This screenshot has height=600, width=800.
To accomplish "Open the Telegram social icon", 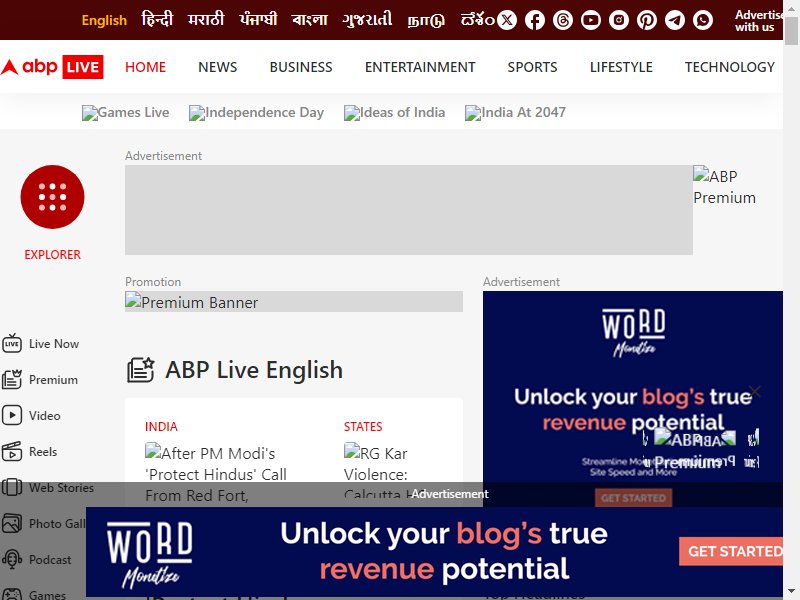I will tap(674, 20).
